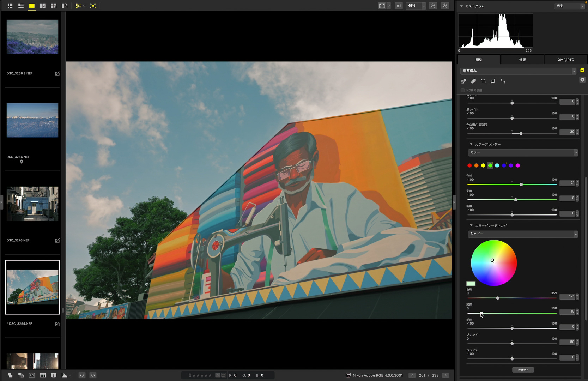
Task: Rotate image clockwise
Action: click(x=93, y=375)
